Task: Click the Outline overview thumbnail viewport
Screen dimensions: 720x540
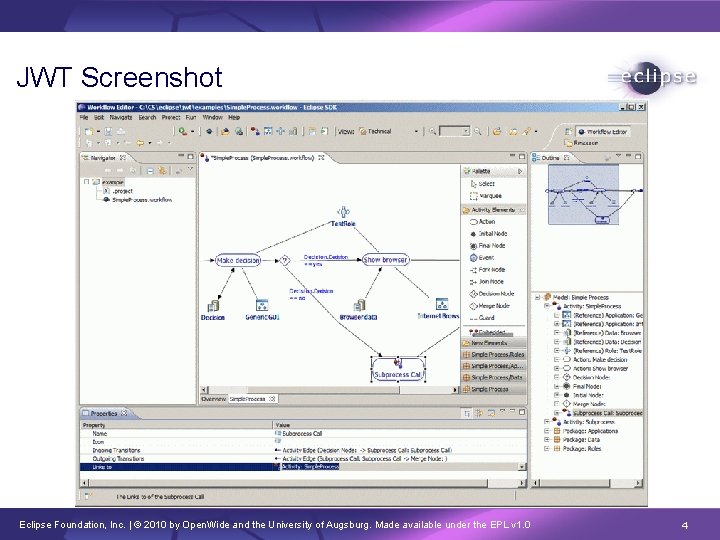Action: [583, 195]
